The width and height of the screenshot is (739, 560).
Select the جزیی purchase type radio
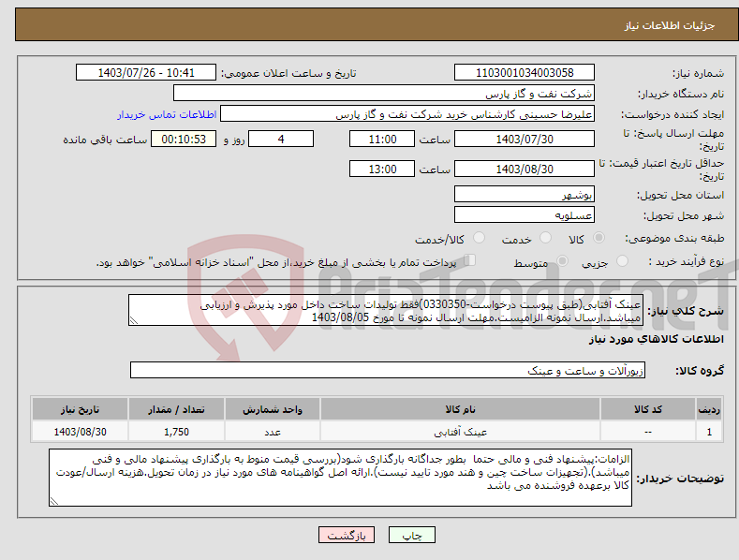pos(622,260)
